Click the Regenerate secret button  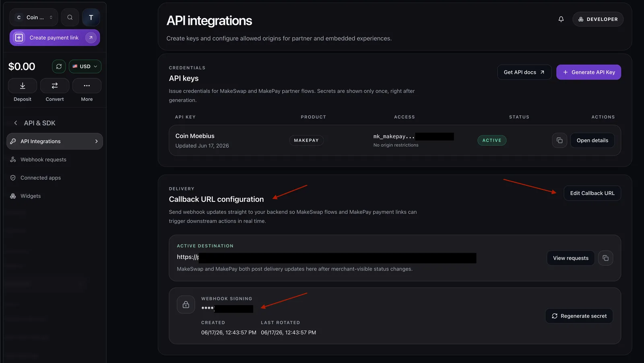click(x=579, y=316)
